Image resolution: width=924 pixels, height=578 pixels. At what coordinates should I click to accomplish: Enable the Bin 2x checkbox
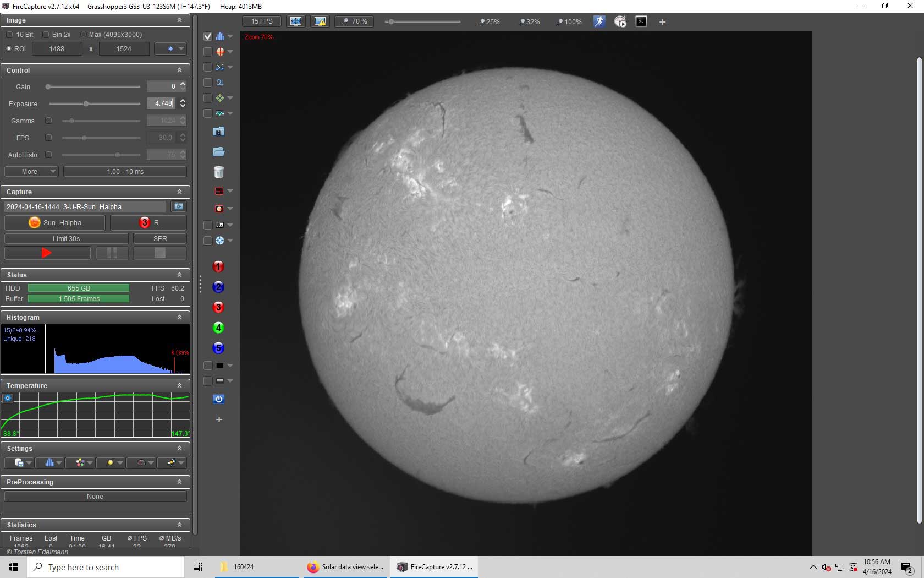46,35
